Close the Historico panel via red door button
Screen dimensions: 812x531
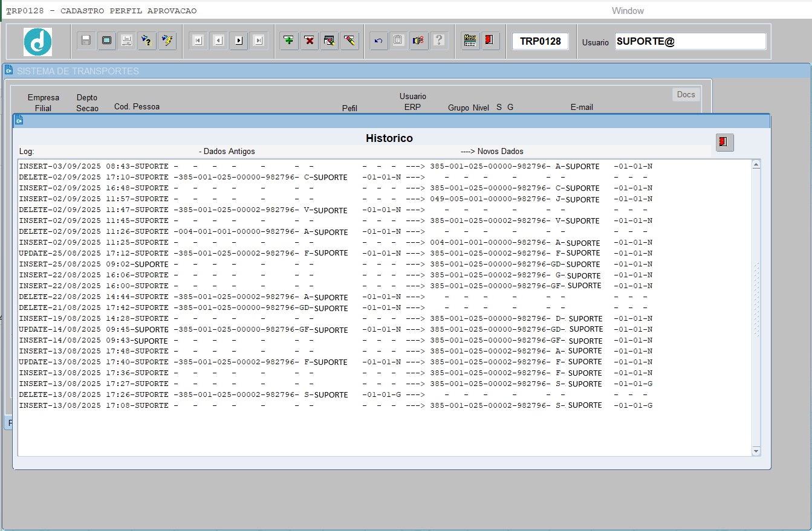[x=724, y=142]
